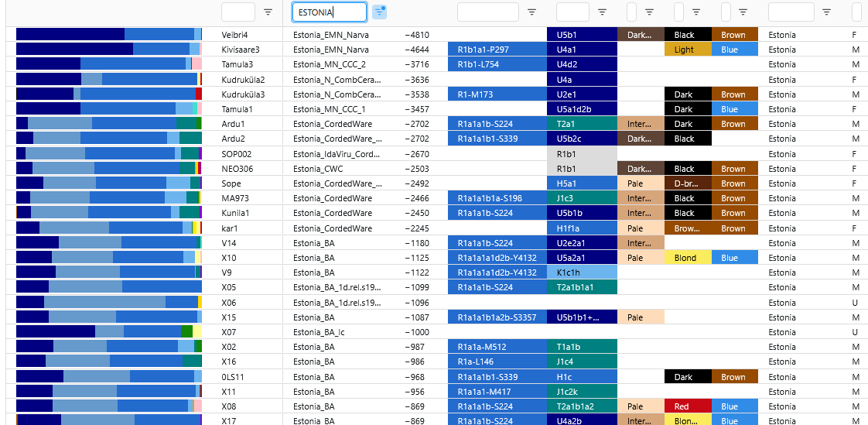The width and height of the screenshot is (868, 425).
Task: Open filter menu for sample name column
Action: [268, 12]
